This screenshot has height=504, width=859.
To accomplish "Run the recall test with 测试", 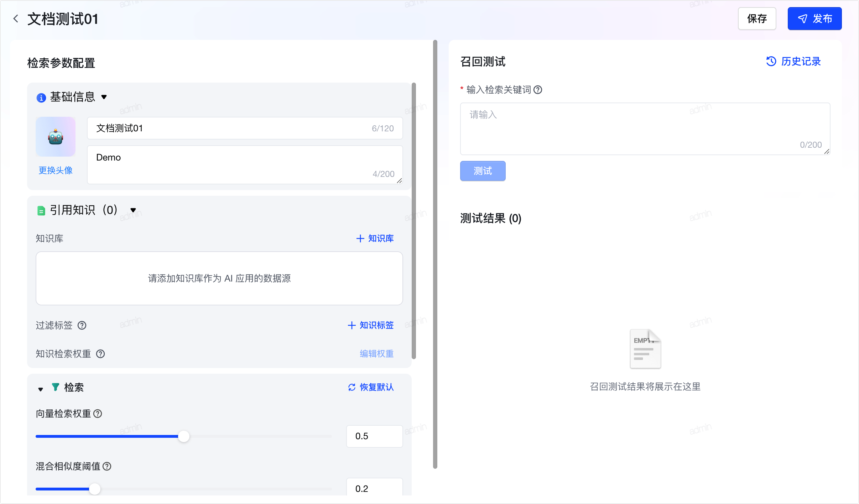I will coord(483,171).
